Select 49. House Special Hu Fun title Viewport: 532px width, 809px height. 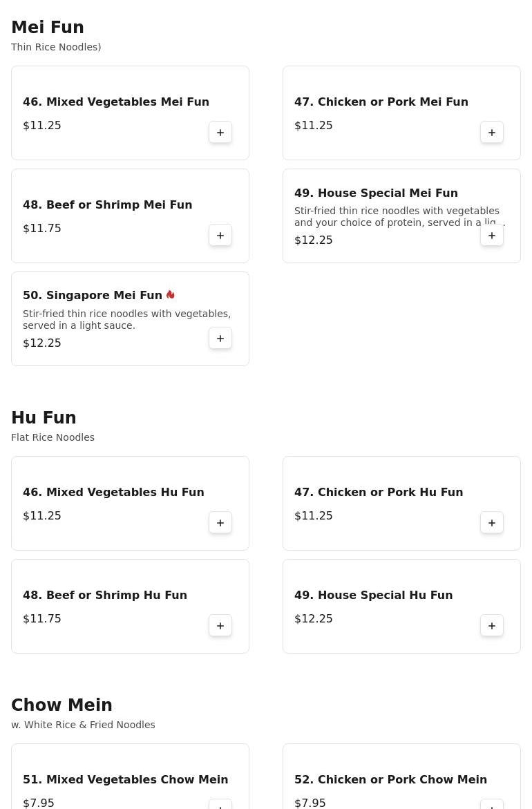click(373, 596)
